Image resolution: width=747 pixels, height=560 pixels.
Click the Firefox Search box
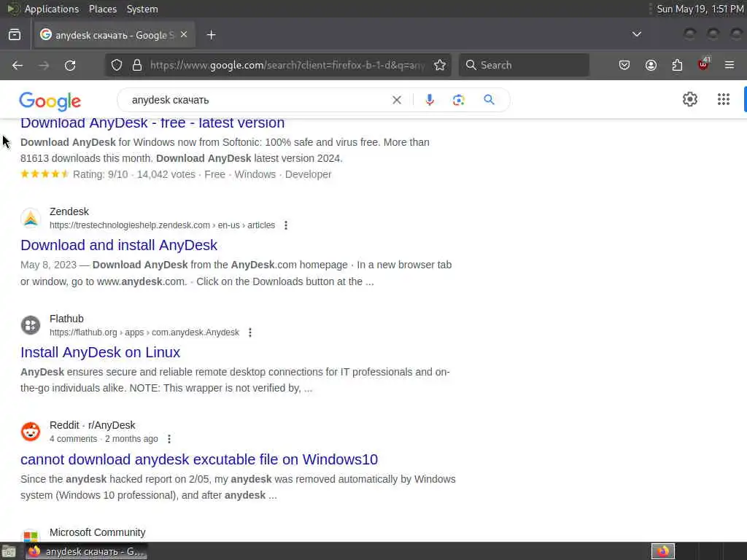click(x=524, y=65)
